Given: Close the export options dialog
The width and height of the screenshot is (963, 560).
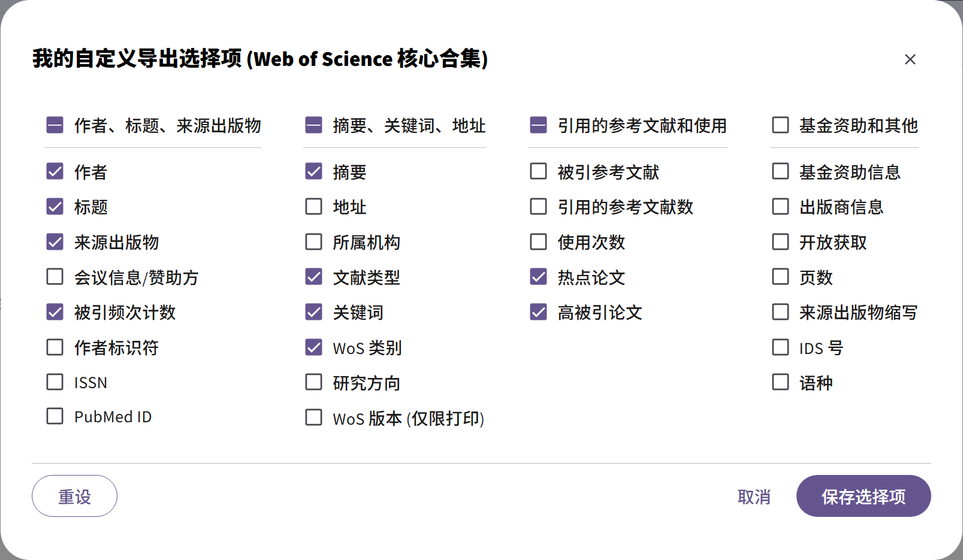Looking at the screenshot, I should 910,59.
